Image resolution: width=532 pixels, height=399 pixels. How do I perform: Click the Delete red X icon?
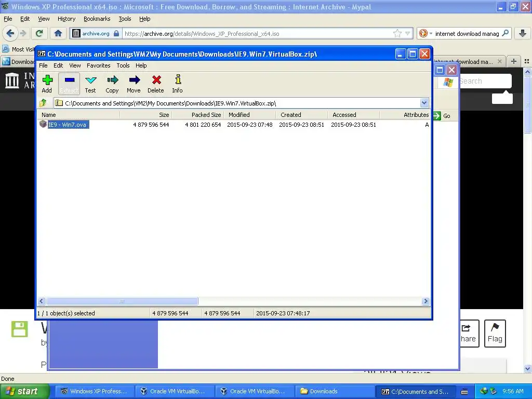pyautogui.click(x=156, y=84)
